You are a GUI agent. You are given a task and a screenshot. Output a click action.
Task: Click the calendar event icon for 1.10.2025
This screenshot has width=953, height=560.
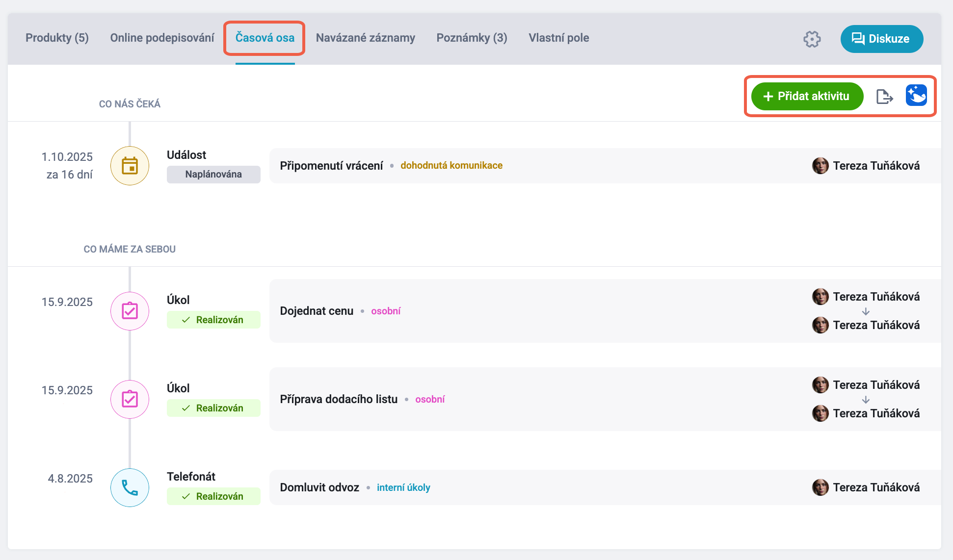pyautogui.click(x=130, y=166)
